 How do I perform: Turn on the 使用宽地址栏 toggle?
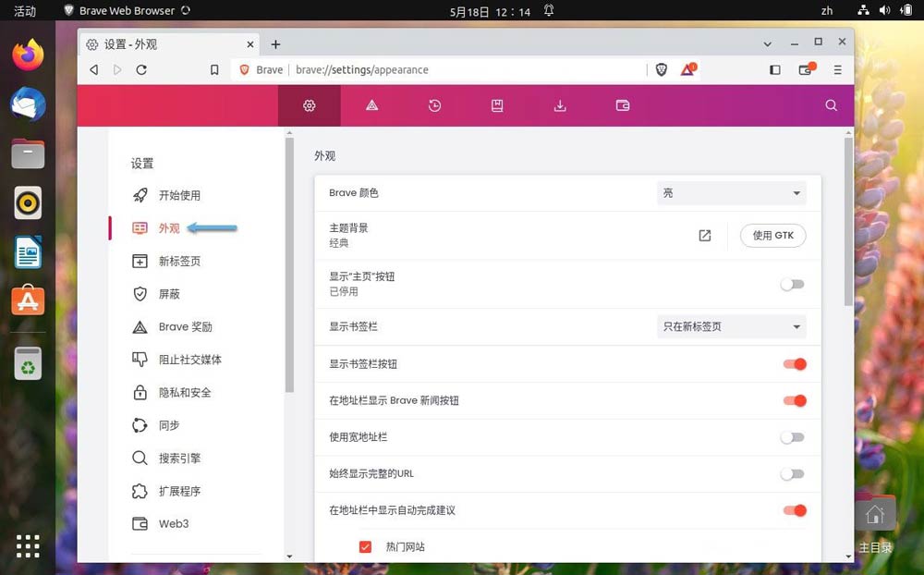pyautogui.click(x=793, y=437)
